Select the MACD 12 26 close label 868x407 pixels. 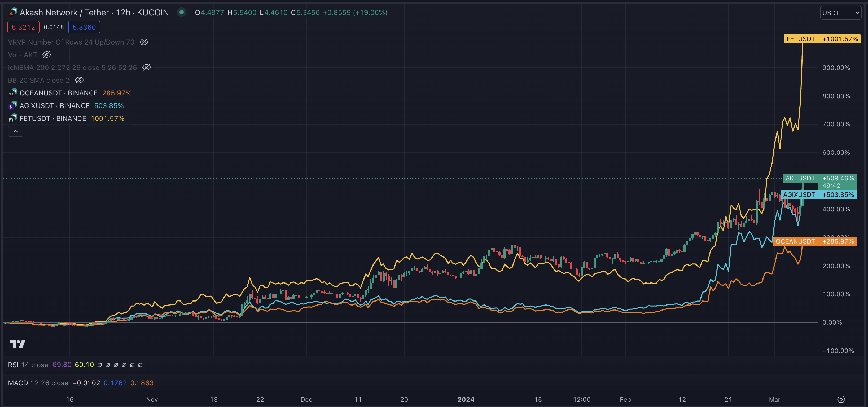tap(38, 383)
